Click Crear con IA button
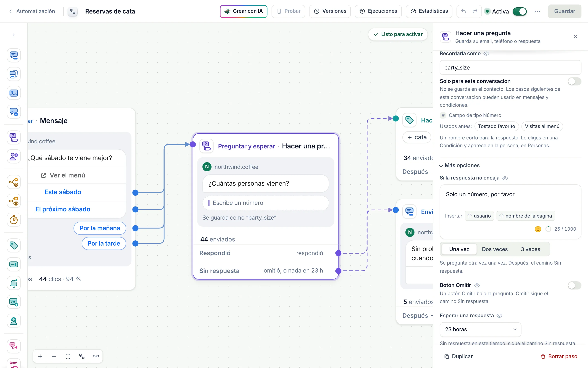This screenshot has width=588, height=368. (x=243, y=11)
